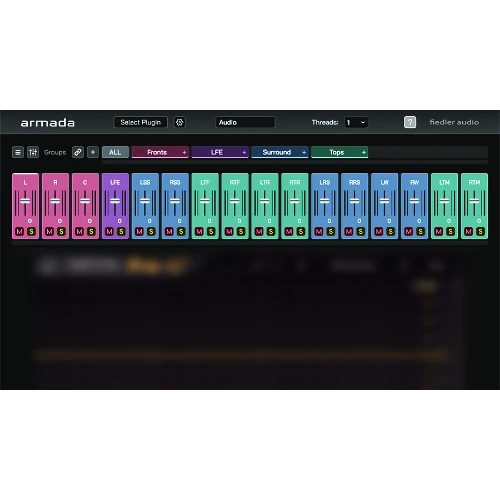Image resolution: width=500 pixels, height=500 pixels.
Task: Solo the LSS channel
Action: tap(151, 231)
